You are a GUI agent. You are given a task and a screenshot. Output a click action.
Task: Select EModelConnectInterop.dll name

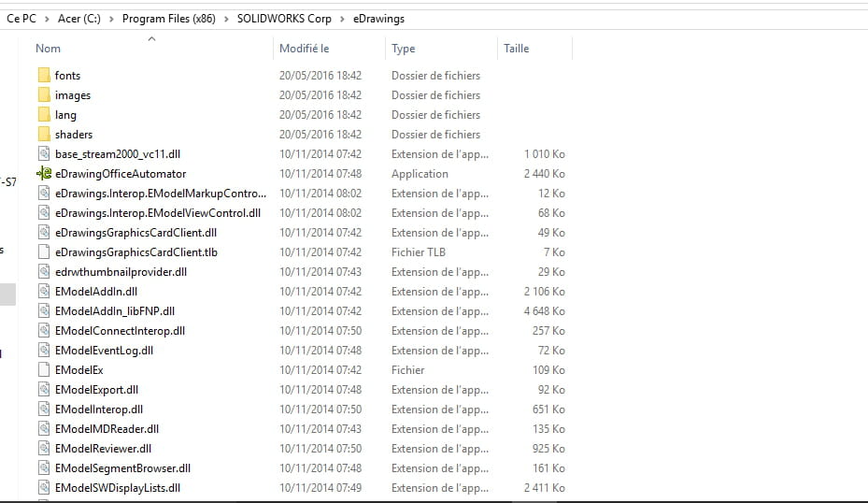[120, 331]
